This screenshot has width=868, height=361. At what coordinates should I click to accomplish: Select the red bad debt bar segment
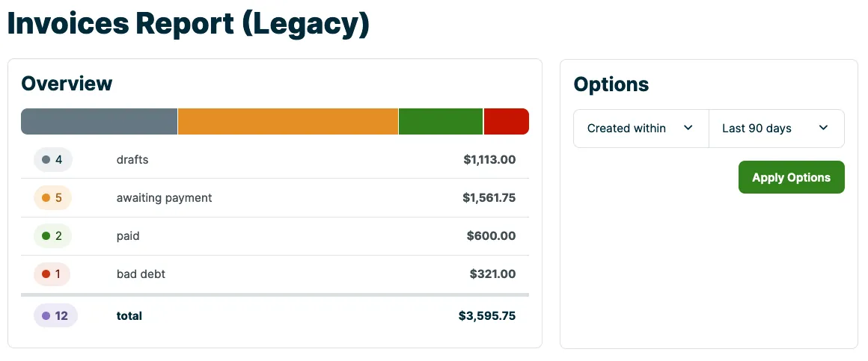(507, 121)
